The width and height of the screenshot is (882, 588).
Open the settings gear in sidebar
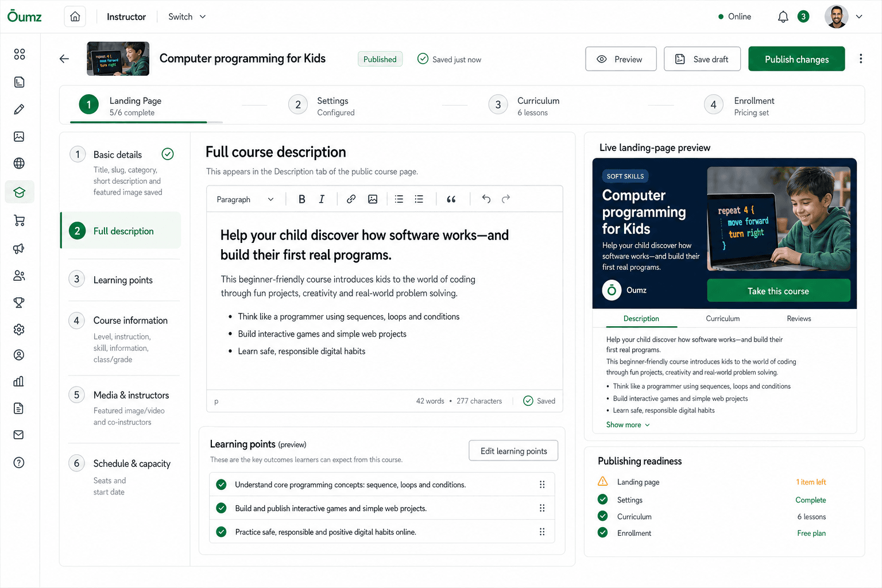[x=19, y=330]
